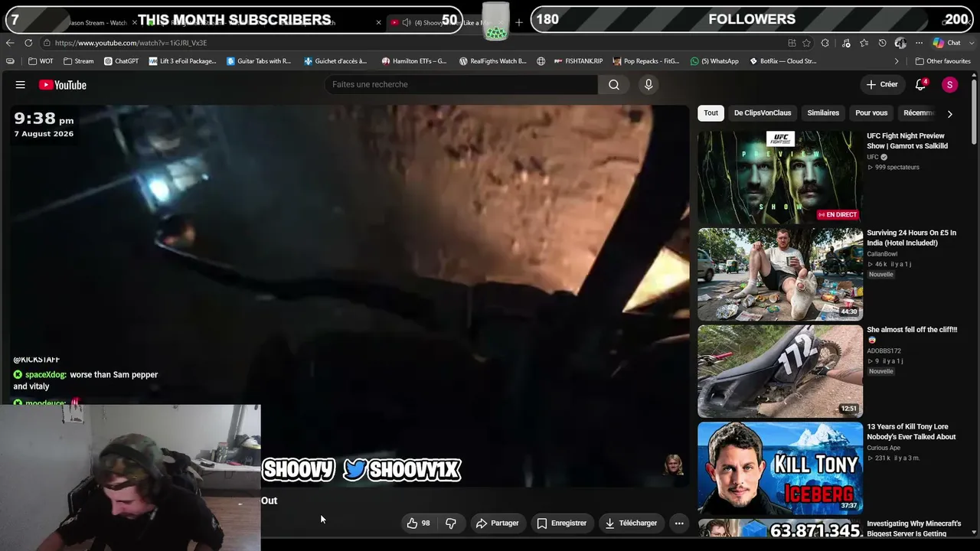Open the UFC Fight Night preview thumbnail

[x=779, y=177]
